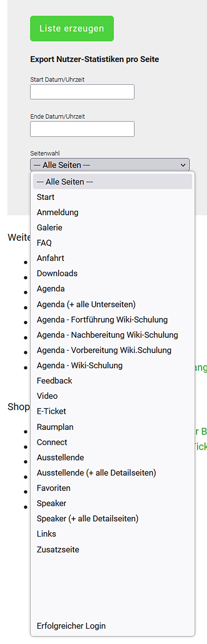The image size is (207, 644).
Task: Focus the Start Datum/Uhrzeit input field
Action: (x=82, y=92)
